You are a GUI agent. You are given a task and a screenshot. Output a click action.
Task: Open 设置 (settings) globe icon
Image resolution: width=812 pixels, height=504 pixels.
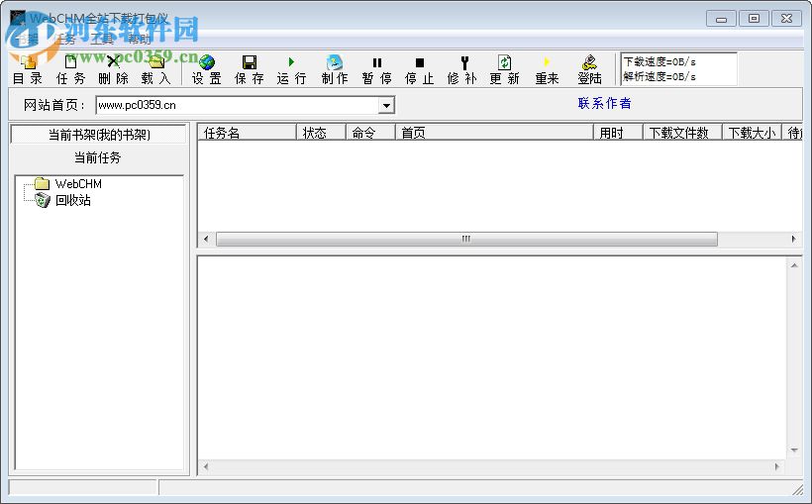pyautogui.click(x=207, y=70)
